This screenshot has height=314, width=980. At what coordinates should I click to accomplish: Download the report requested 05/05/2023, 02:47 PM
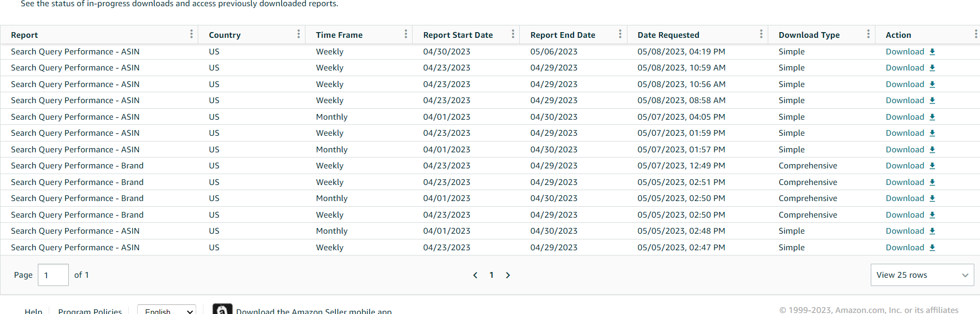(x=910, y=248)
